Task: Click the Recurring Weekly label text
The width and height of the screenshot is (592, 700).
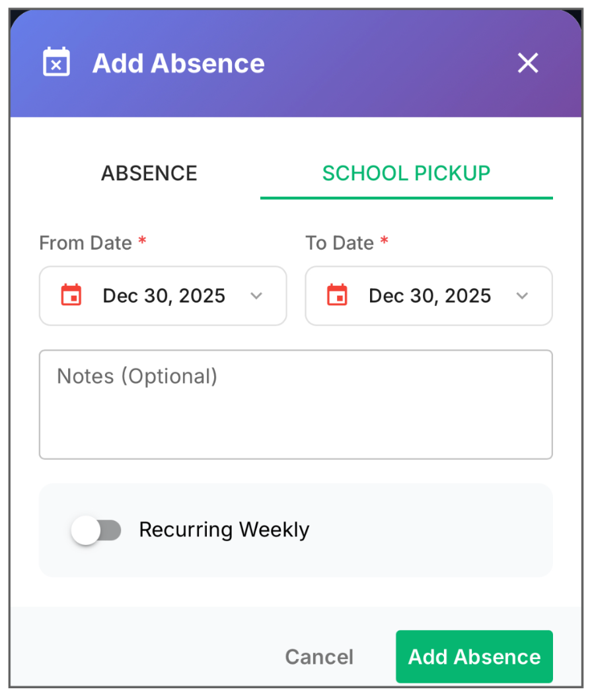Action: 224,530
